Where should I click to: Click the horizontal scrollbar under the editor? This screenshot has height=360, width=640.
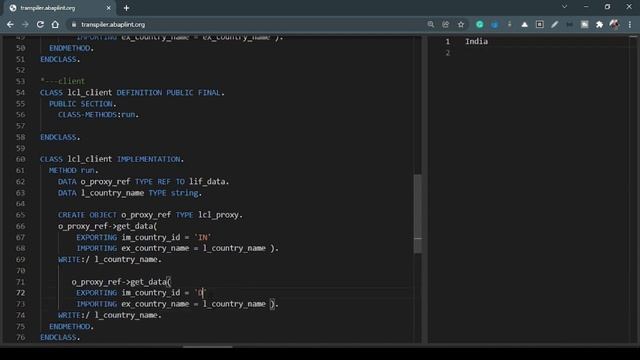pyautogui.click(x=207, y=346)
